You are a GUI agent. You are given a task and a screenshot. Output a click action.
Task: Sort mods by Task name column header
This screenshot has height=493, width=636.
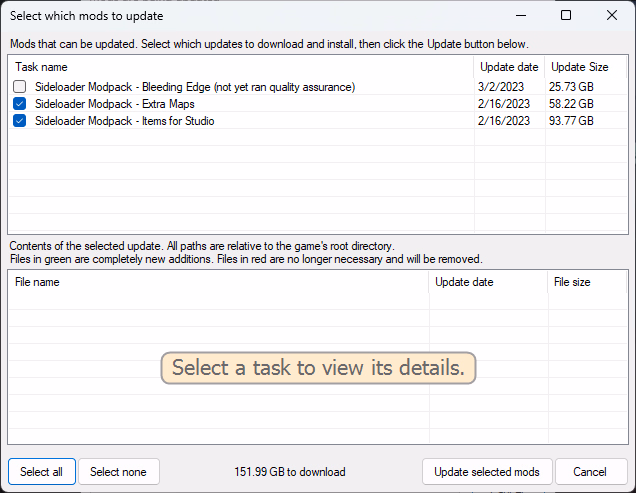tap(240, 67)
